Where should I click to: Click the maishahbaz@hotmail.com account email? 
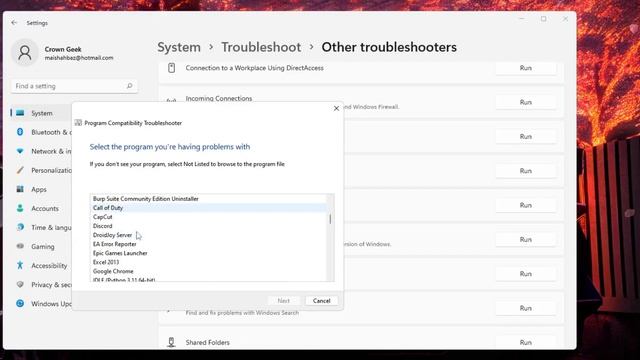[79, 58]
